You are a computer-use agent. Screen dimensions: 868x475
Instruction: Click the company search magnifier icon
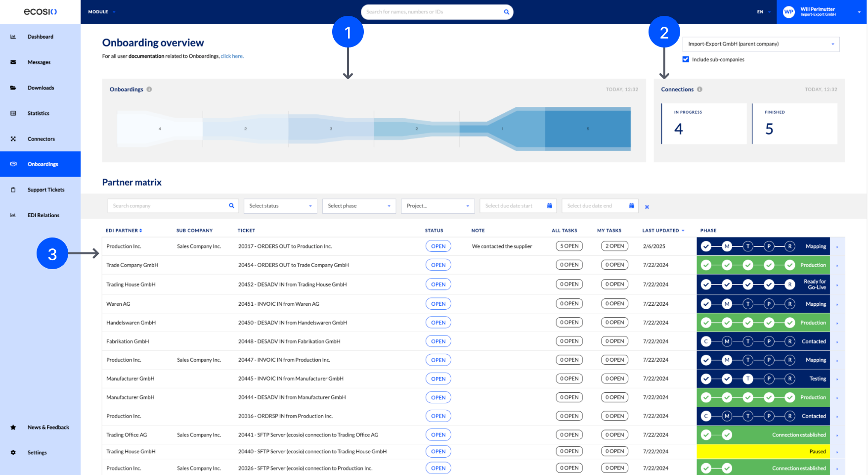(x=231, y=206)
